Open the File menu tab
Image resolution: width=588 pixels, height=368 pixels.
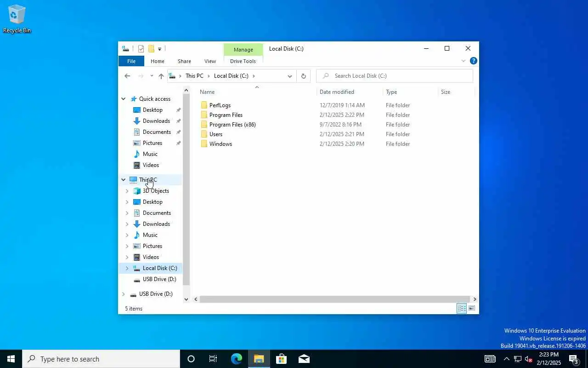tap(131, 61)
